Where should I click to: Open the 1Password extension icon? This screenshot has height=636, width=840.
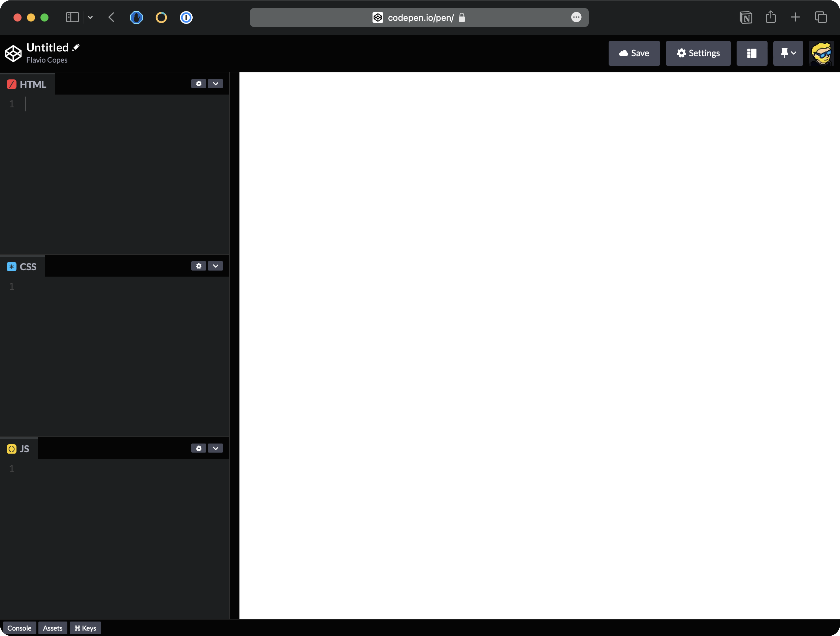186,17
